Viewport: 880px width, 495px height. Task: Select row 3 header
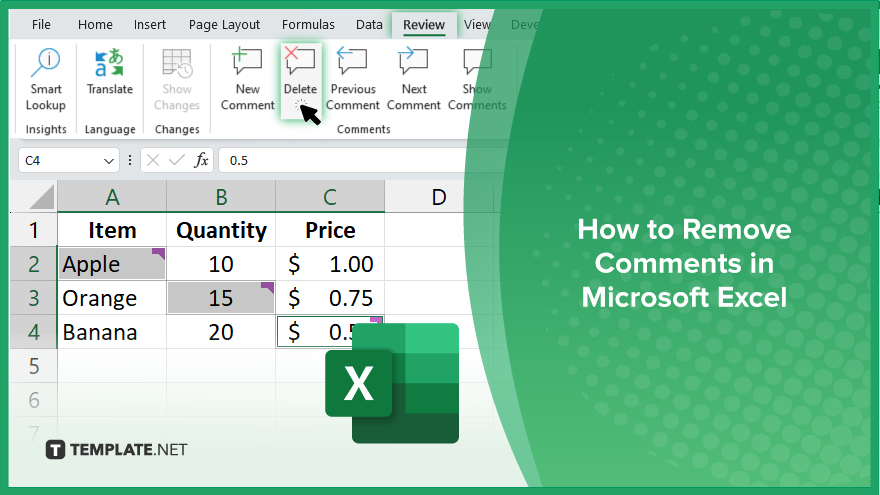click(34, 298)
